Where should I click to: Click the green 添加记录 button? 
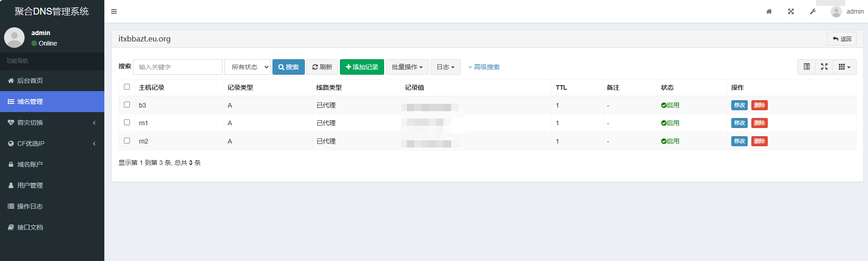(362, 67)
